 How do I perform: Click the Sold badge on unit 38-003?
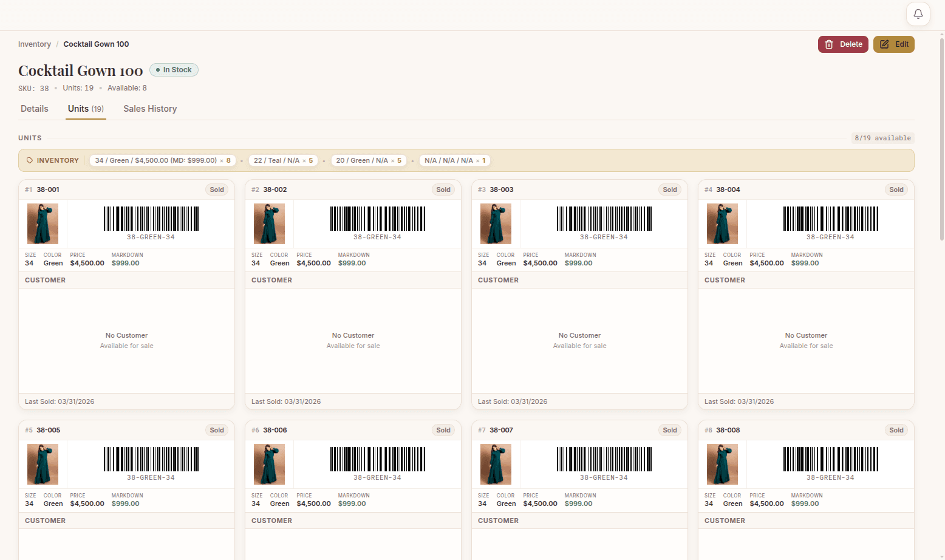(x=670, y=190)
